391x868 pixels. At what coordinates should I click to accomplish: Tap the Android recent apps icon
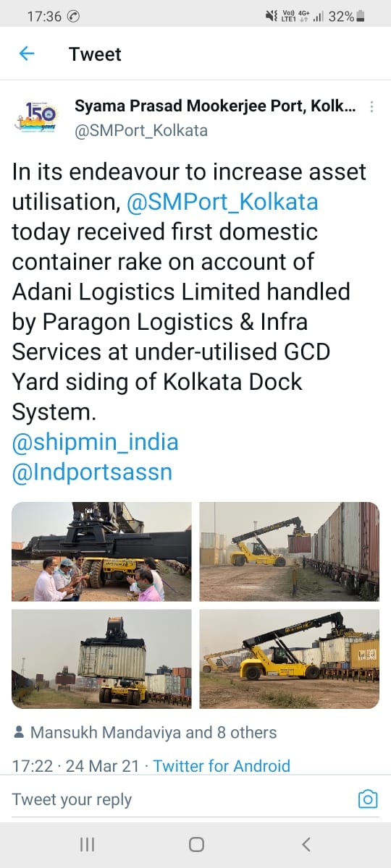point(87,844)
